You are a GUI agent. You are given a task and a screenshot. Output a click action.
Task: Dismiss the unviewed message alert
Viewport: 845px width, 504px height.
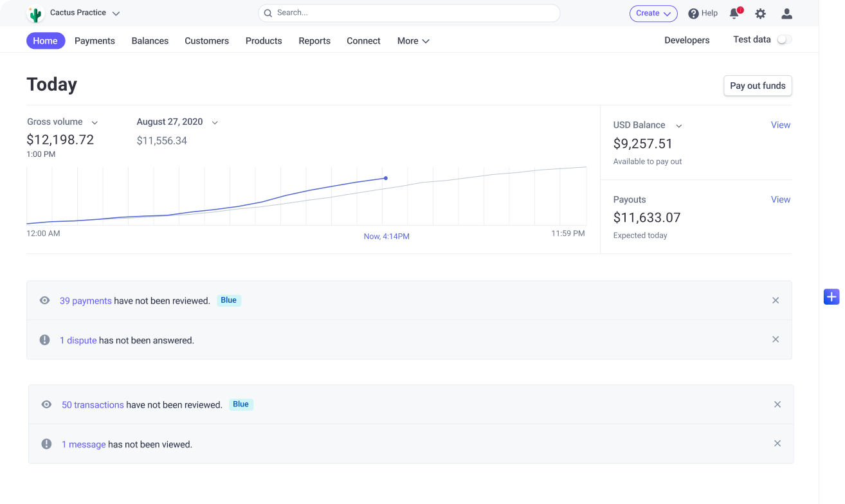pos(777,444)
